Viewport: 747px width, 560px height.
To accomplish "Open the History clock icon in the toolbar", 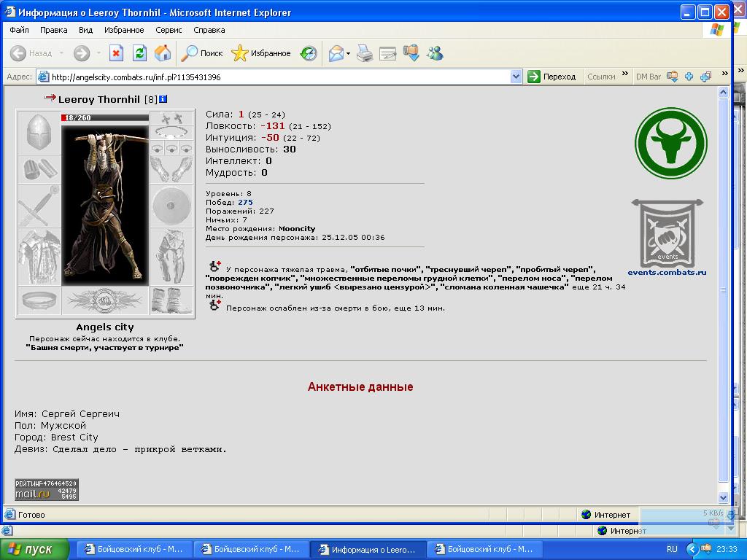I will click(309, 52).
